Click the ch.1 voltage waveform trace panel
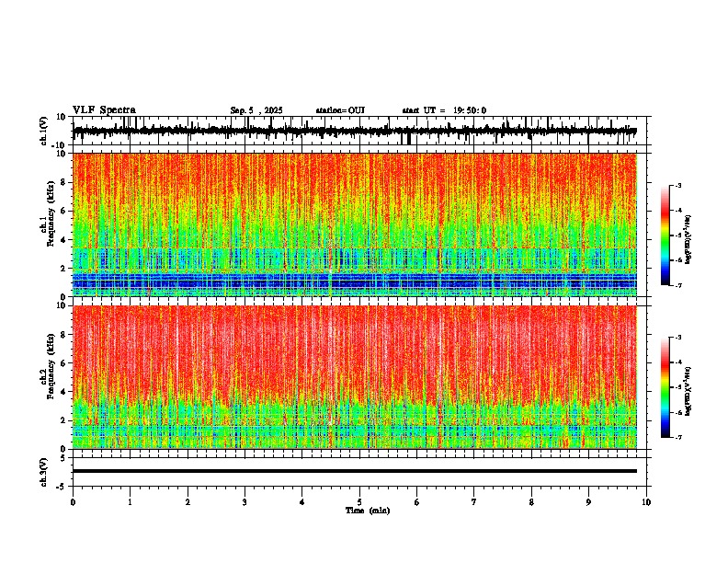 [361, 131]
